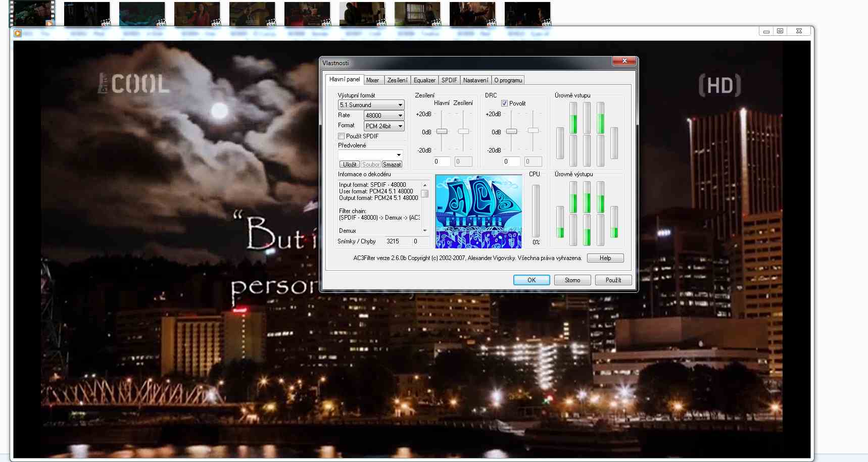Click the CPU usage meter bar
This screenshot has width=868, height=462.
[x=536, y=211]
